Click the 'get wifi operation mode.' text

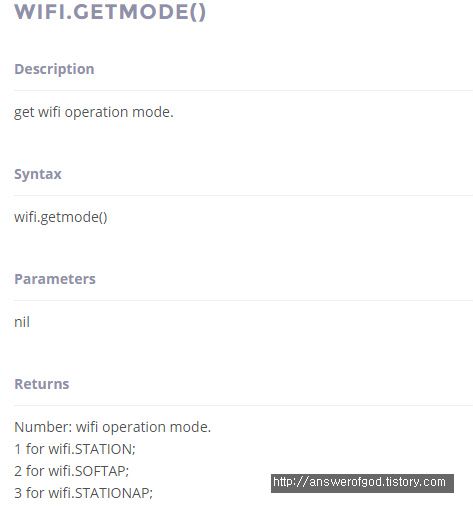coord(94,112)
